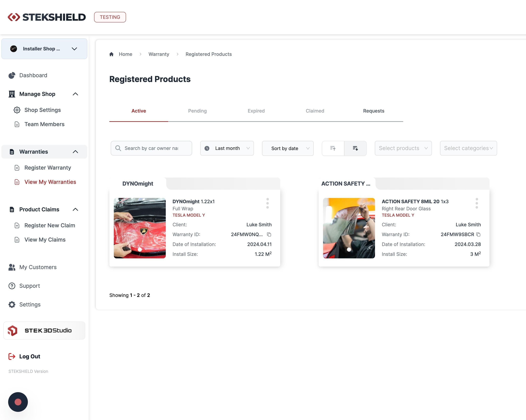Viewport: 526px width, 420px height.
Task: Click the Dashboard pie chart icon
Action: coord(12,75)
